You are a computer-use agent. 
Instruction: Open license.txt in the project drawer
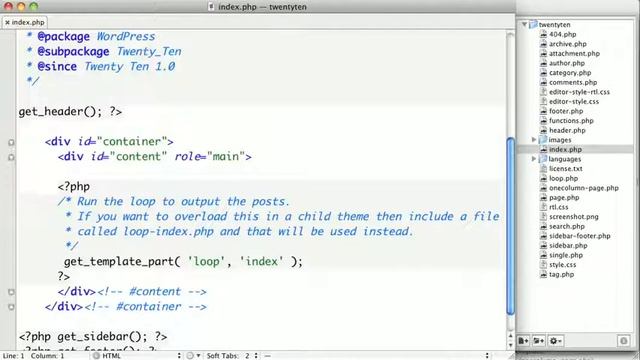565,169
